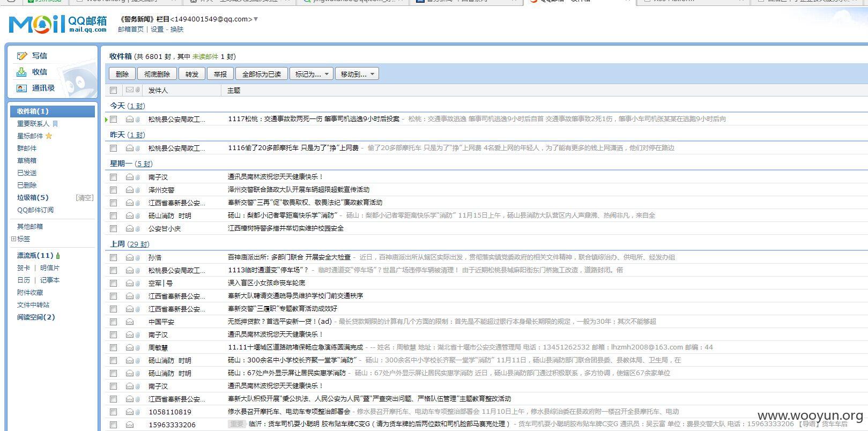The width and height of the screenshot is (868, 431).
Task: Expand the 标签 tree node
Action: 13,239
